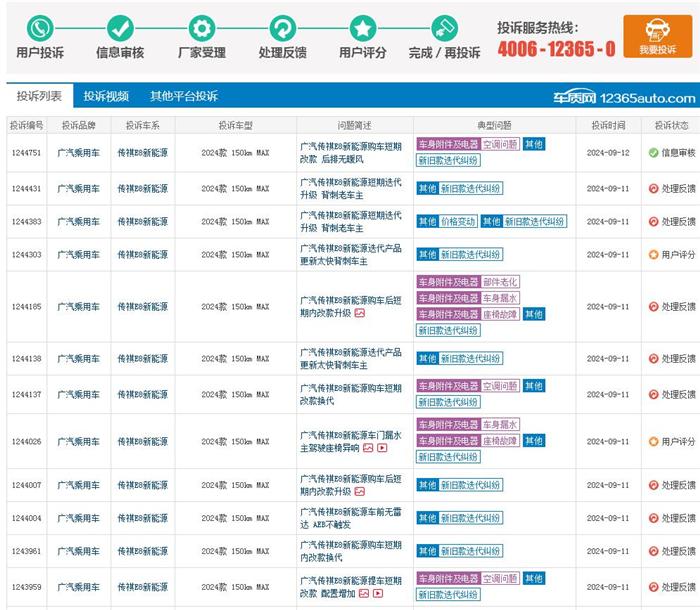The image size is (700, 610).
Task: Click the 车质网 12365auto.com logo
Action: click(x=624, y=97)
